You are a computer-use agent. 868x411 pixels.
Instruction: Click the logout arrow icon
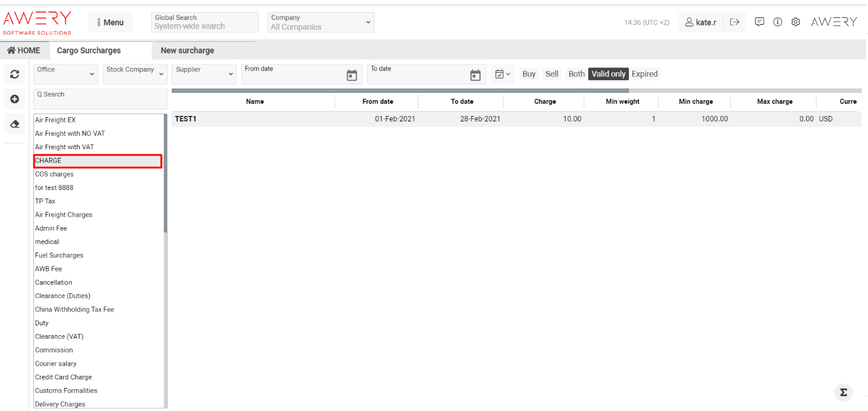tap(734, 22)
